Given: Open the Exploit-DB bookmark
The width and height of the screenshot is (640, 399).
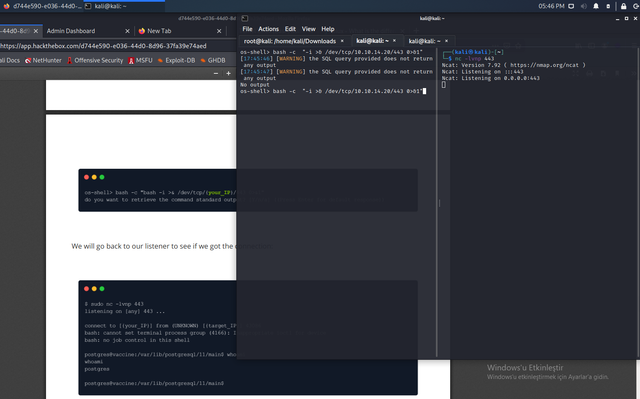Looking at the screenshot, I should tap(176, 60).
